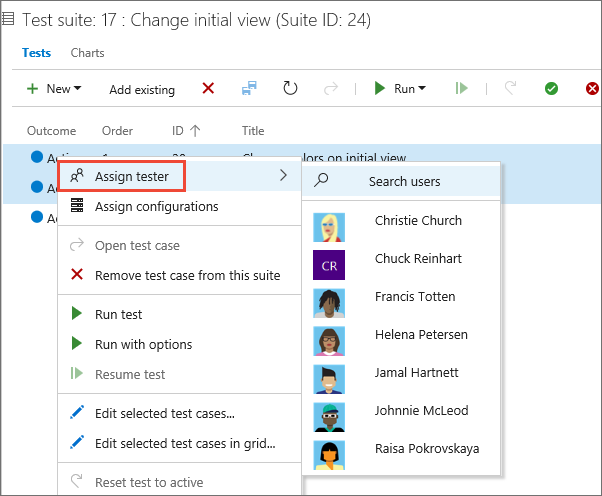The width and height of the screenshot is (602, 496).
Task: Open the New dropdown
Action: 54,89
